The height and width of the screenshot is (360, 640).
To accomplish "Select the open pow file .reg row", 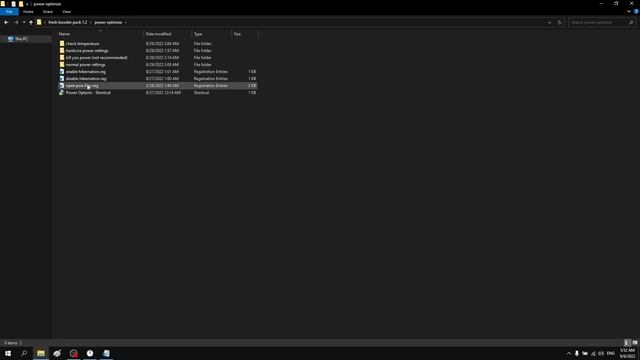I will pos(158,86).
